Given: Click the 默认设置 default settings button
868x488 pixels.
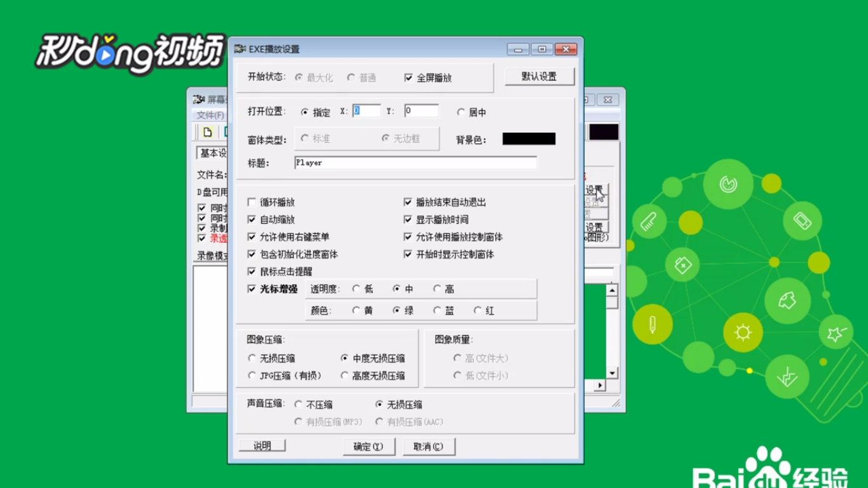Looking at the screenshot, I should pyautogui.click(x=539, y=76).
